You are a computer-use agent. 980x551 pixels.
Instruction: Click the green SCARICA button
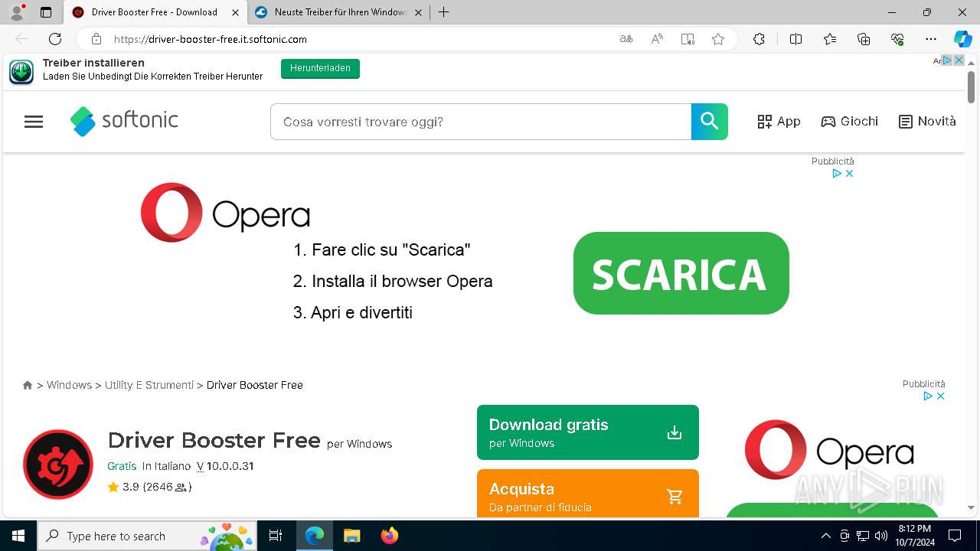681,273
